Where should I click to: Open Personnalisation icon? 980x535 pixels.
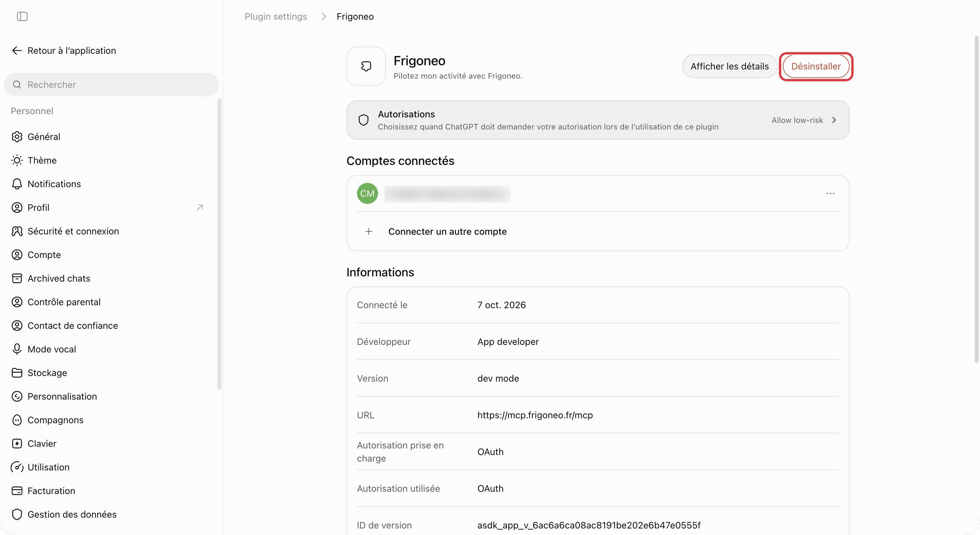point(17,396)
